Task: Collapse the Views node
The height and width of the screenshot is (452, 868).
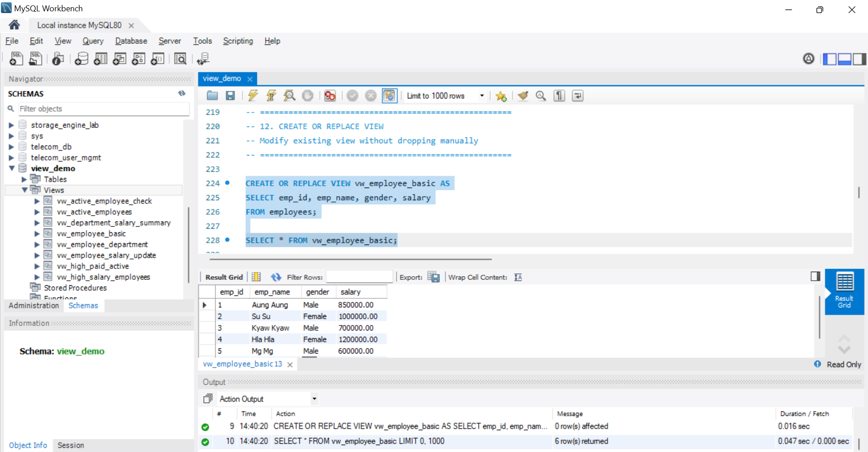Action: click(24, 190)
